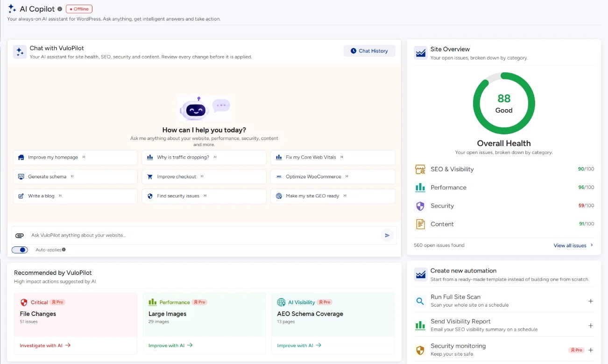
Task: Click Investigate with AI for File Changes
Action: 45,345
